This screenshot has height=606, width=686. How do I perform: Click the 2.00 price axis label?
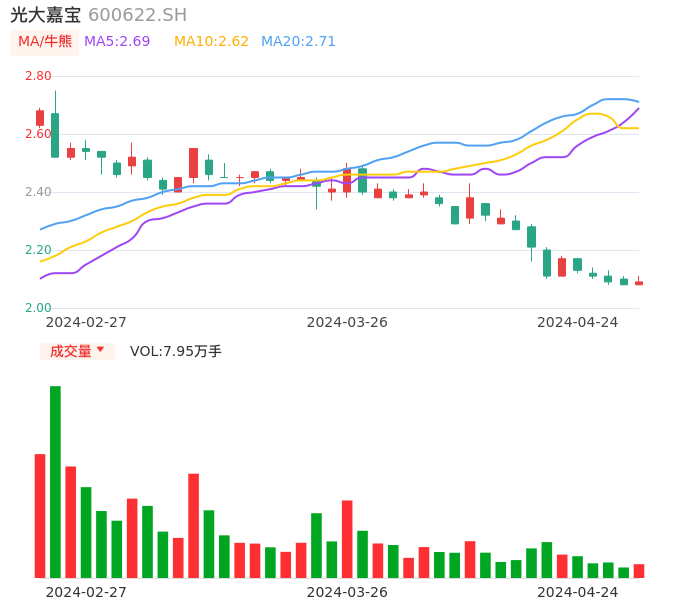(x=38, y=308)
